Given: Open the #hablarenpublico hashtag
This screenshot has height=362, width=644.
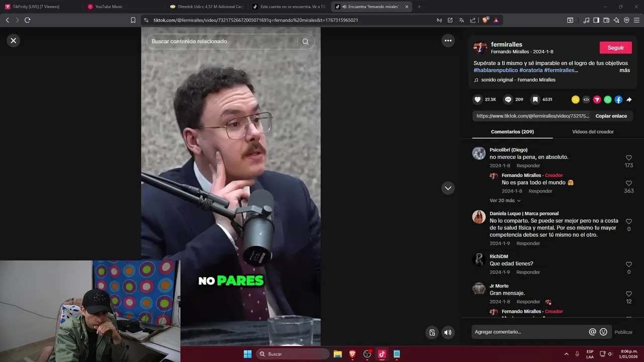Looking at the screenshot, I should coord(496,70).
